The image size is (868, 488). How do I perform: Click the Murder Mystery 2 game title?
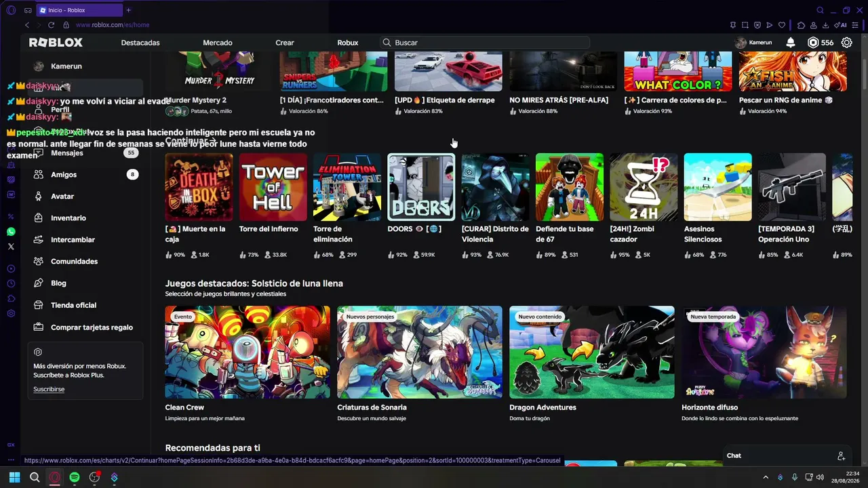pos(196,100)
